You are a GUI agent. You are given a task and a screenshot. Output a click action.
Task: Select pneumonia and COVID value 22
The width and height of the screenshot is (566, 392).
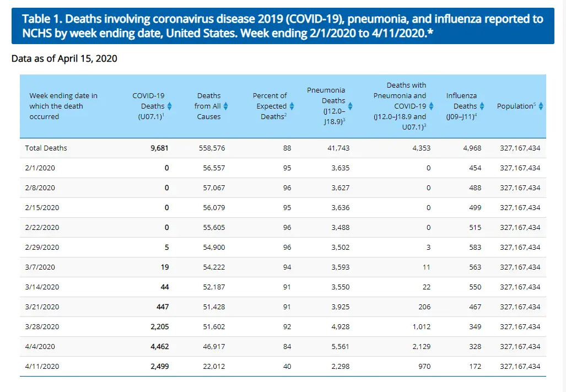pos(427,287)
